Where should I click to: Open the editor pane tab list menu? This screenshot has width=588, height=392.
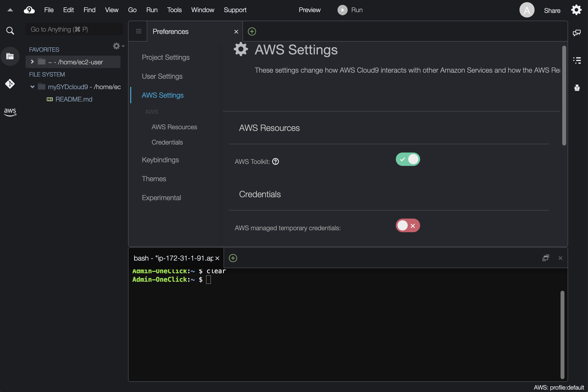(x=138, y=31)
